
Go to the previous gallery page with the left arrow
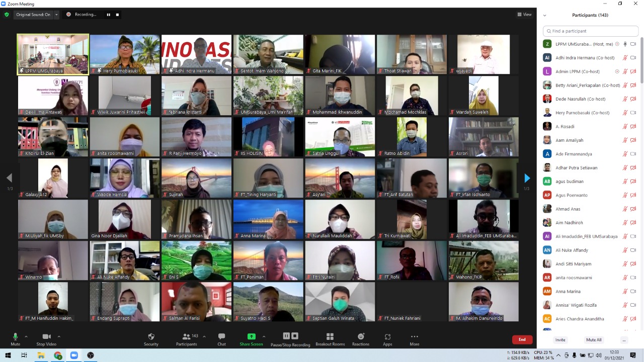pos(9,178)
